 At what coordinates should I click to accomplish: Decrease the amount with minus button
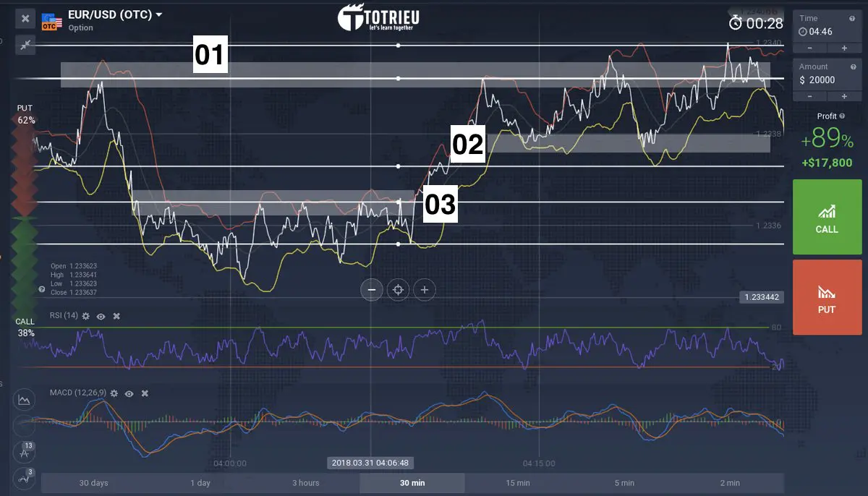pyautogui.click(x=809, y=96)
